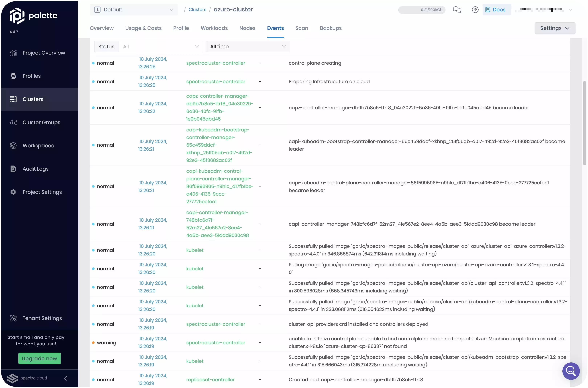Click the Clusters sidebar icon

point(13,99)
